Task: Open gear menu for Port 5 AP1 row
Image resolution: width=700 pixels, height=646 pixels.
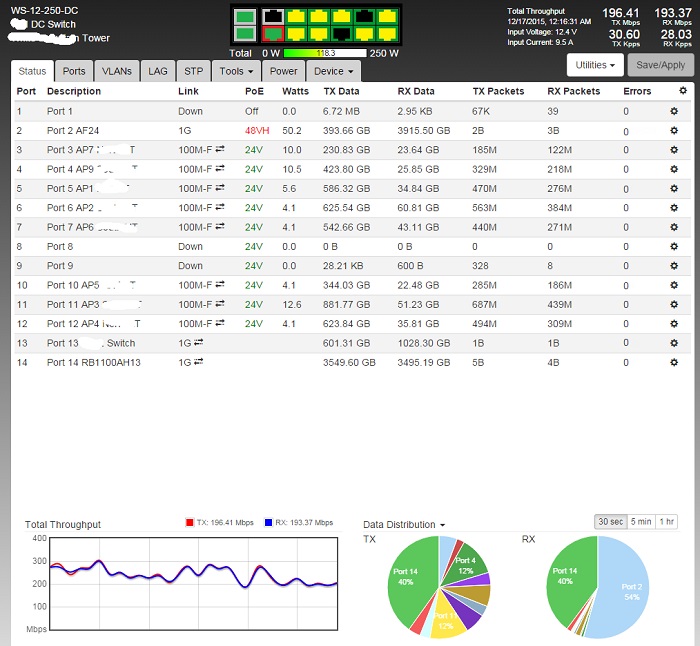Action: click(x=674, y=188)
